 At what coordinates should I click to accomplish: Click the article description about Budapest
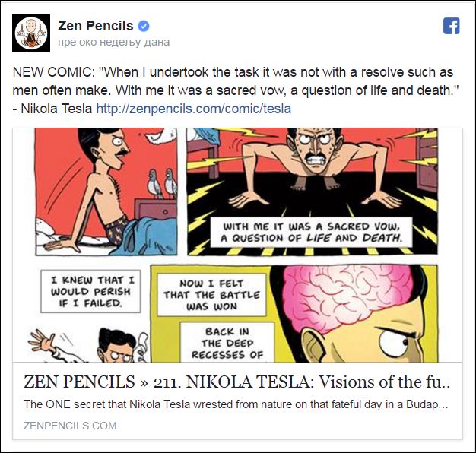point(236,404)
